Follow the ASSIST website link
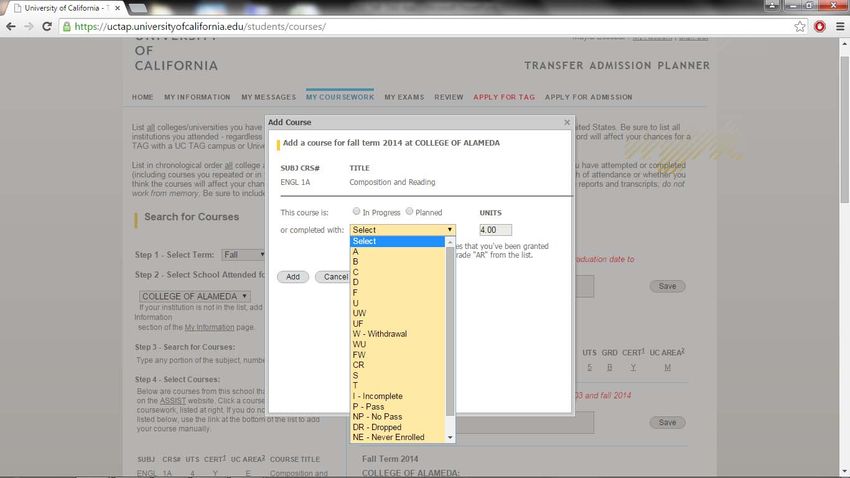Image resolution: width=850 pixels, height=478 pixels. click(172, 401)
